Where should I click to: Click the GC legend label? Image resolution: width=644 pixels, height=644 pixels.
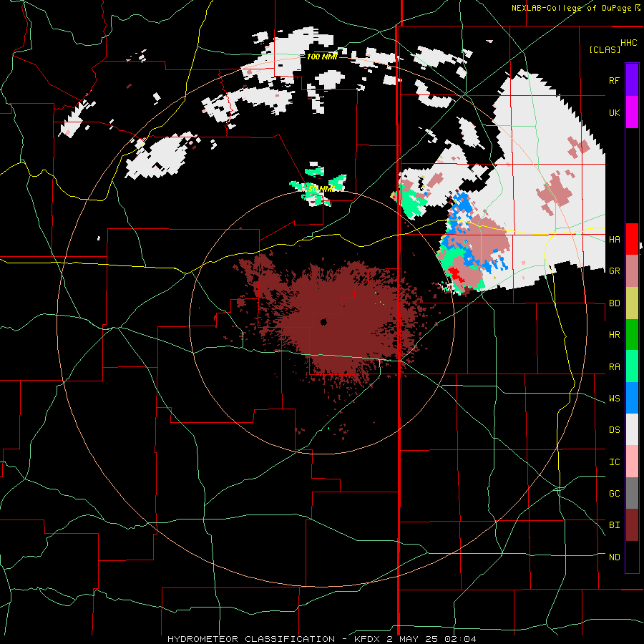[614, 494]
